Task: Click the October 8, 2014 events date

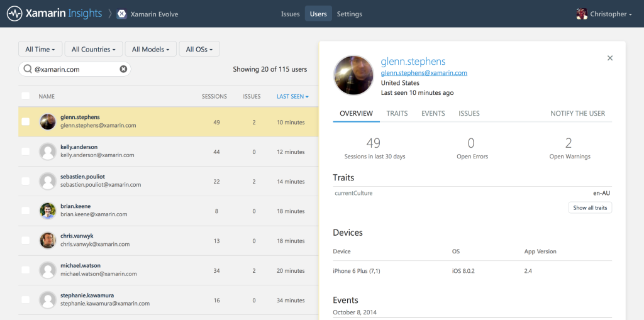Action: tap(355, 312)
